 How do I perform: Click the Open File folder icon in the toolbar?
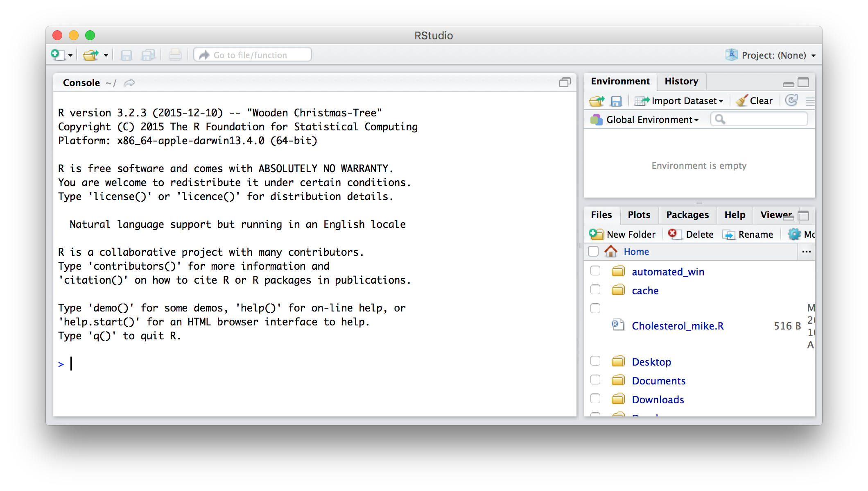pos(90,55)
